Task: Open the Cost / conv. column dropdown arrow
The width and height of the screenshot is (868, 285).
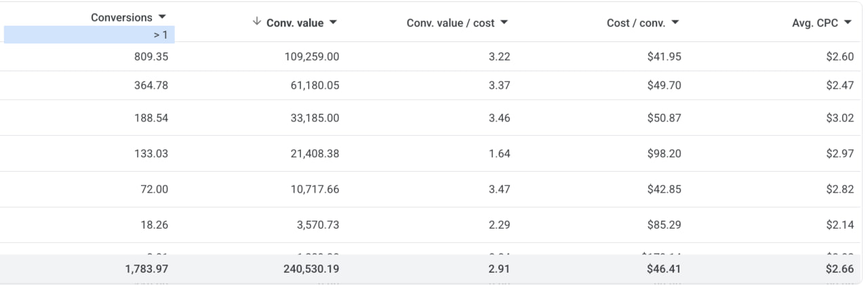Action: tap(675, 23)
